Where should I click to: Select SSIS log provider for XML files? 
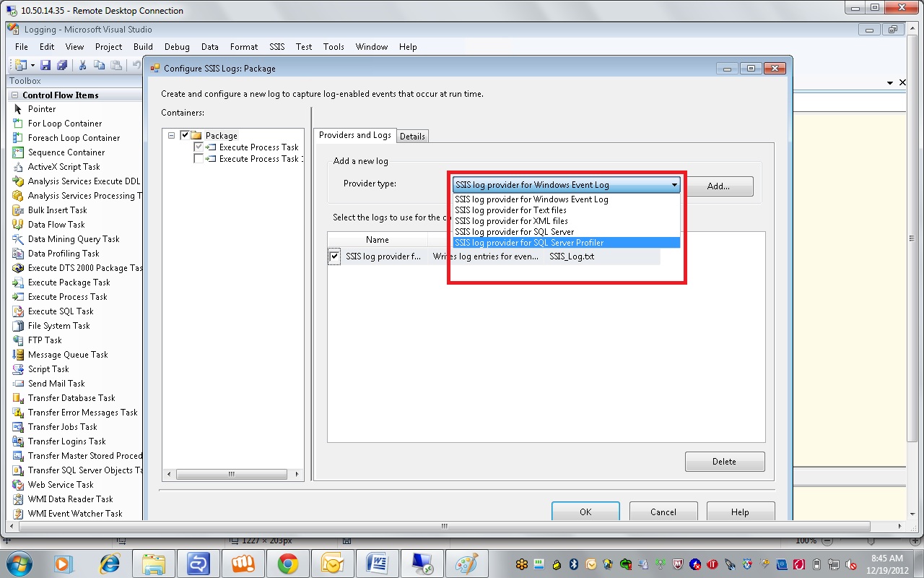coord(511,221)
